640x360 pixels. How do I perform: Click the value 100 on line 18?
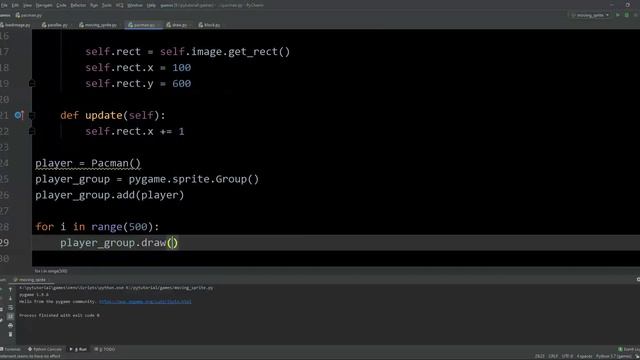click(182, 68)
